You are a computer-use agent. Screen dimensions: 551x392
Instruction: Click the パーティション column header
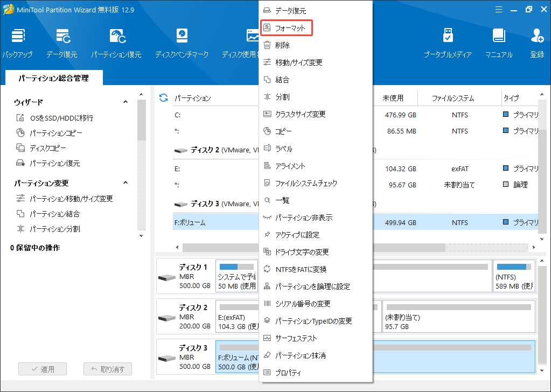point(193,98)
